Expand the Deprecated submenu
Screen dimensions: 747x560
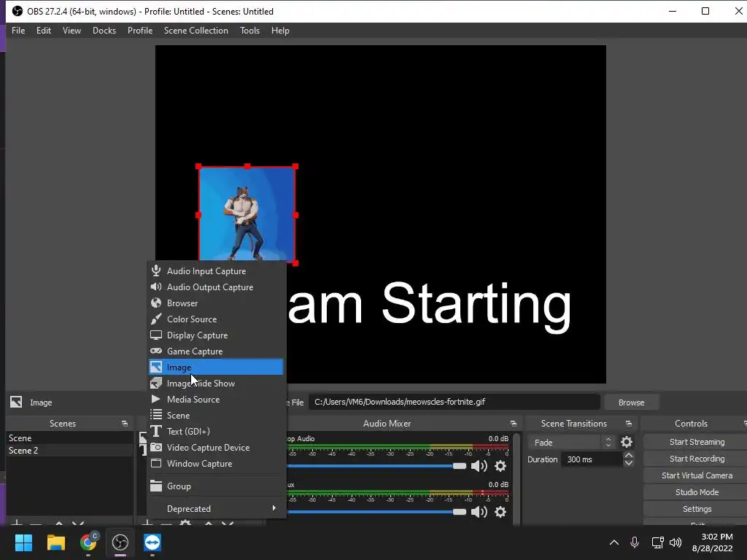click(215, 508)
